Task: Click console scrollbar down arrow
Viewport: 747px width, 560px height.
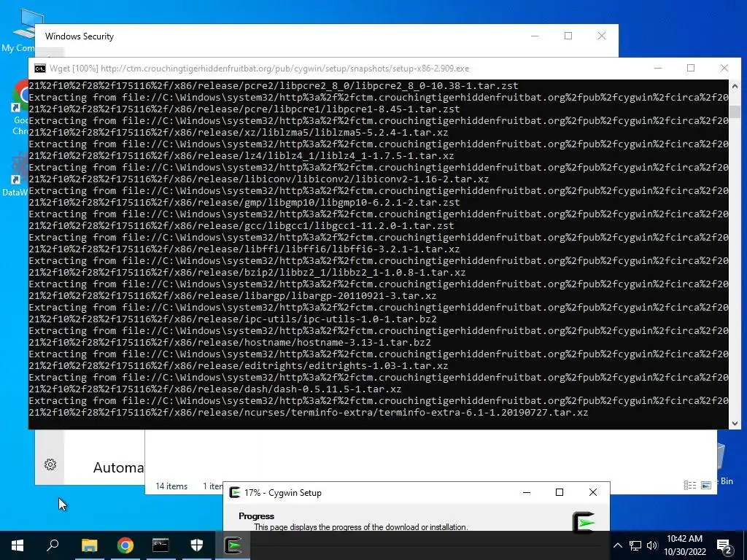Action: pos(735,423)
